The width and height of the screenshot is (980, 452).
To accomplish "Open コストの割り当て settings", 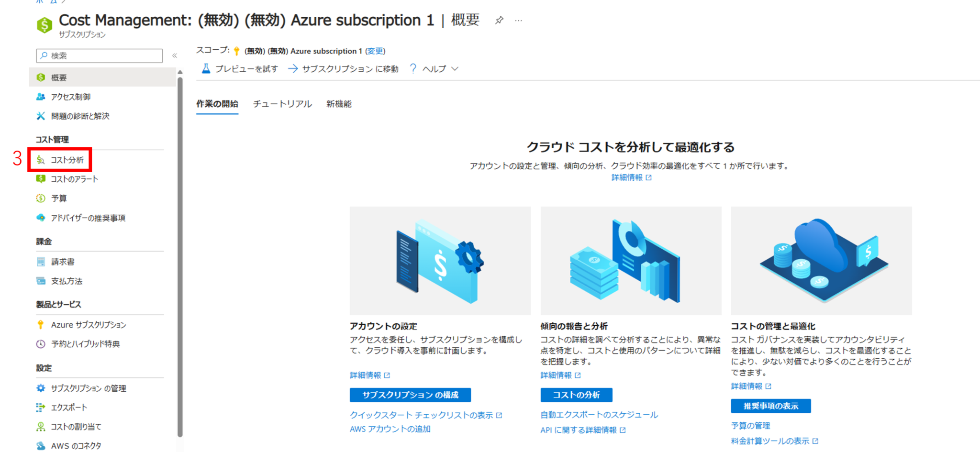I will tap(76, 426).
